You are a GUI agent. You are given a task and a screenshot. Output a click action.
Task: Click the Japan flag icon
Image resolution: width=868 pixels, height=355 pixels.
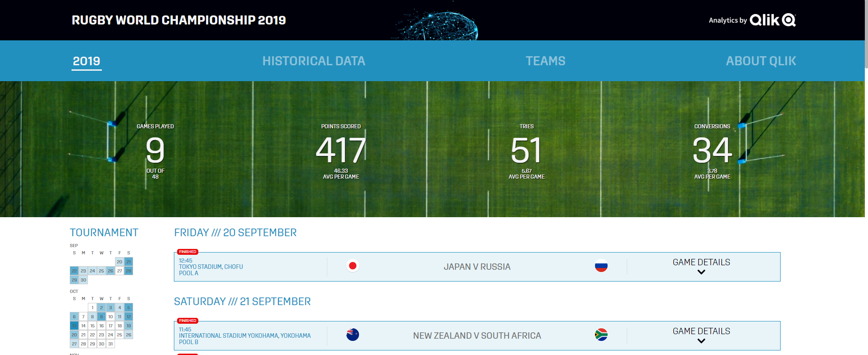pos(353,266)
